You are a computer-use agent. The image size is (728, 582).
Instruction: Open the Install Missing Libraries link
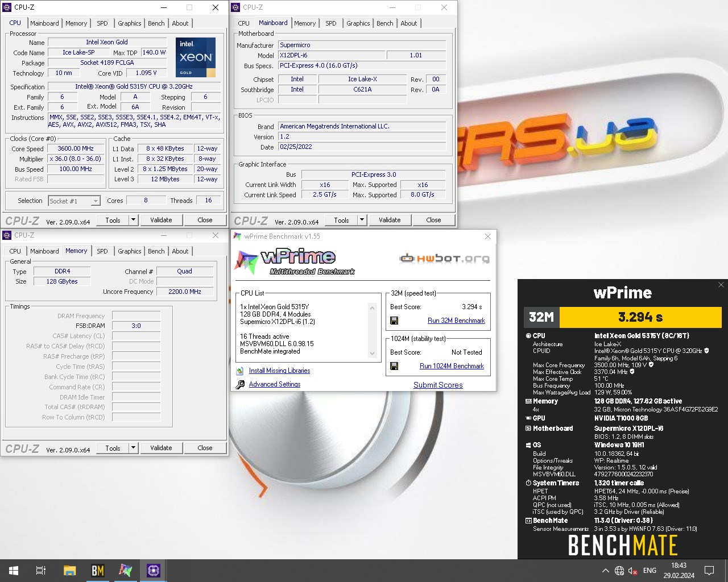(279, 371)
